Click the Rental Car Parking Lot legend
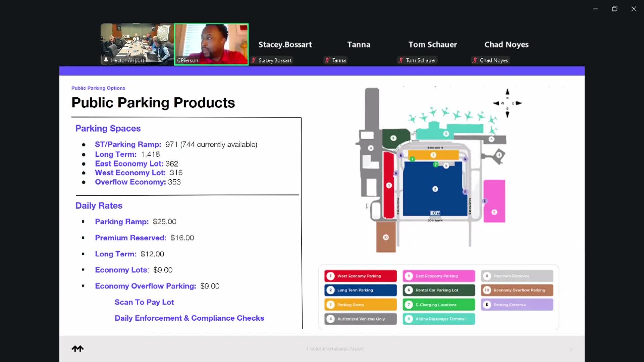Screen dimensions: 644x362 pos(438,290)
